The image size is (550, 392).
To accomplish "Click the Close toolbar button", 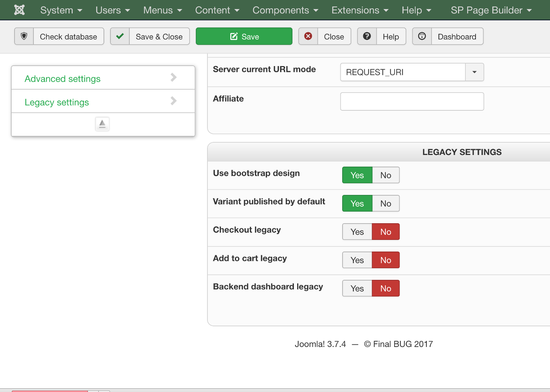I will click(325, 36).
